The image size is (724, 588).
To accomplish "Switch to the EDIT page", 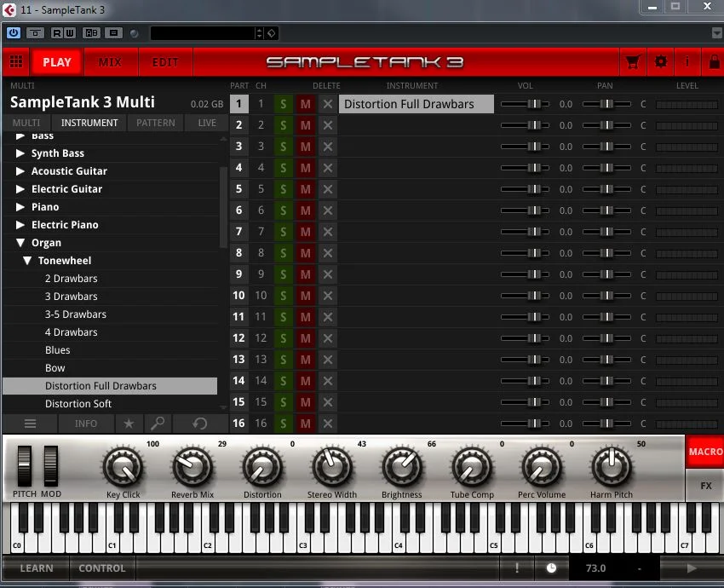I will click(x=165, y=62).
